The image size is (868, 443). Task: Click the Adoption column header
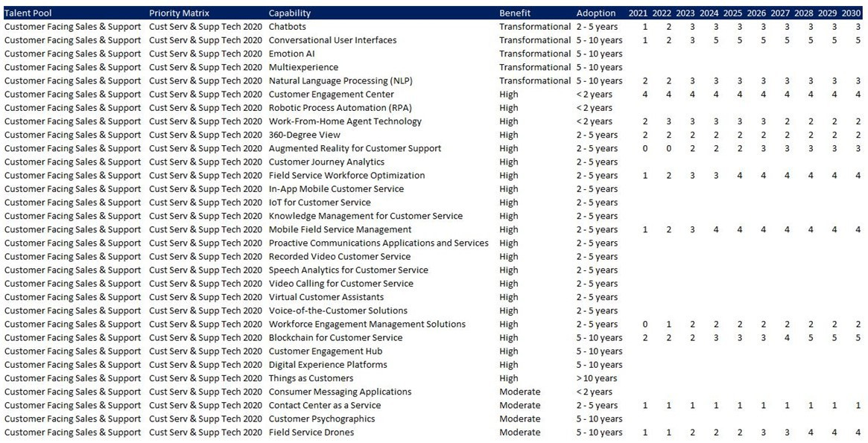click(595, 13)
